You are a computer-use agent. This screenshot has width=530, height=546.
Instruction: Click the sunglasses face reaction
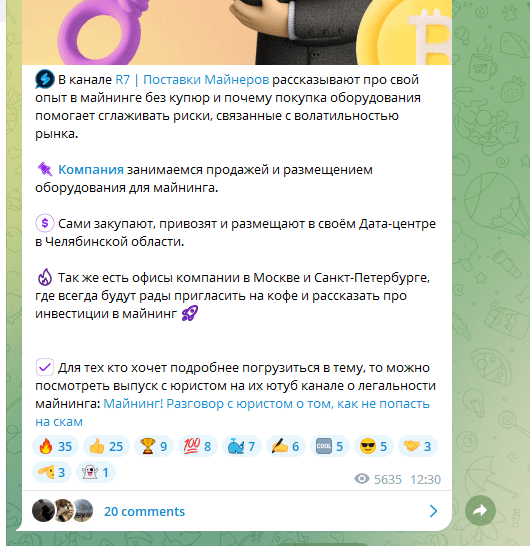click(x=374, y=446)
